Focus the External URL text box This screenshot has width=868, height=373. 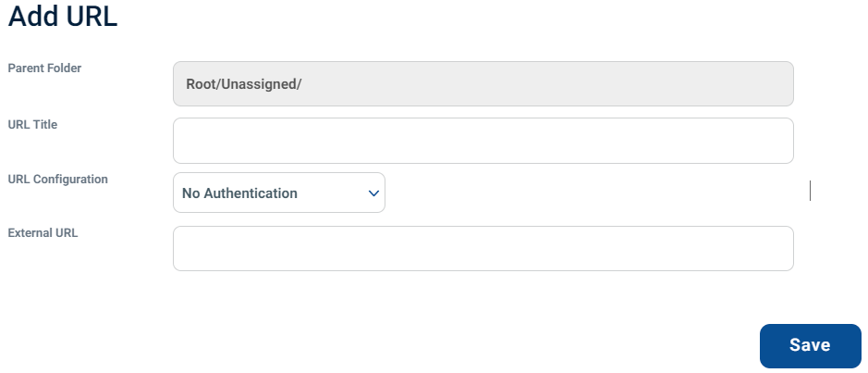tap(483, 248)
